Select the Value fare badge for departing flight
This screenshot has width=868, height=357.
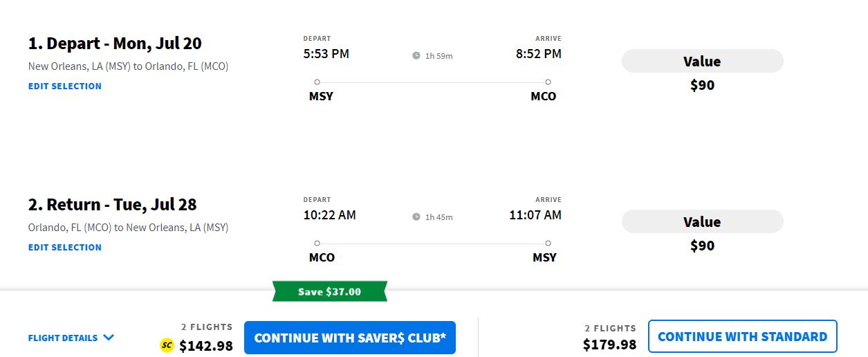[x=702, y=62]
